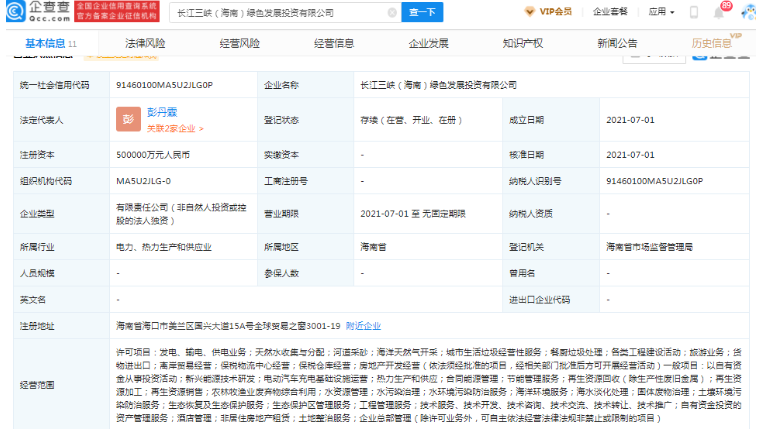Open legal representative 彭丹霖 profile link
This screenshot has height=436, width=767.
162,112
